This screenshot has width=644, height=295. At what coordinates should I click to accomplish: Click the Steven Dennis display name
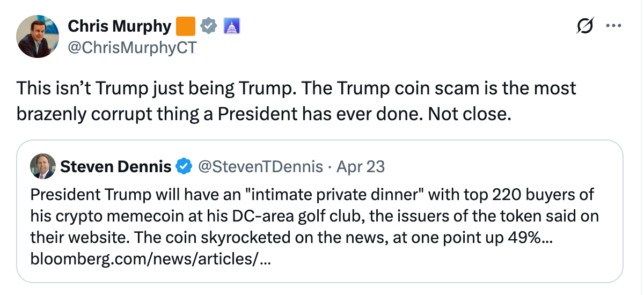click(x=115, y=167)
